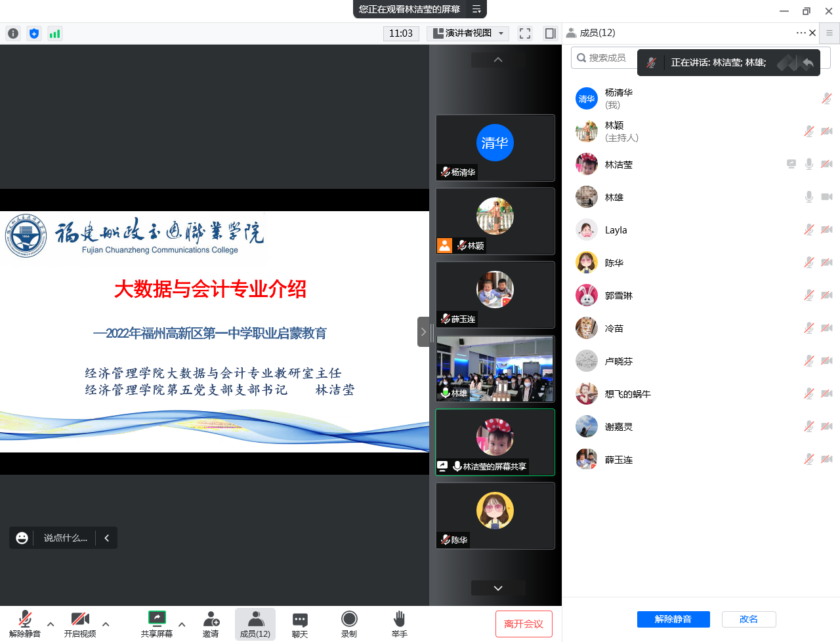Click the Leave Meeting (离开会议) button
The image size is (840, 642).
(x=524, y=624)
